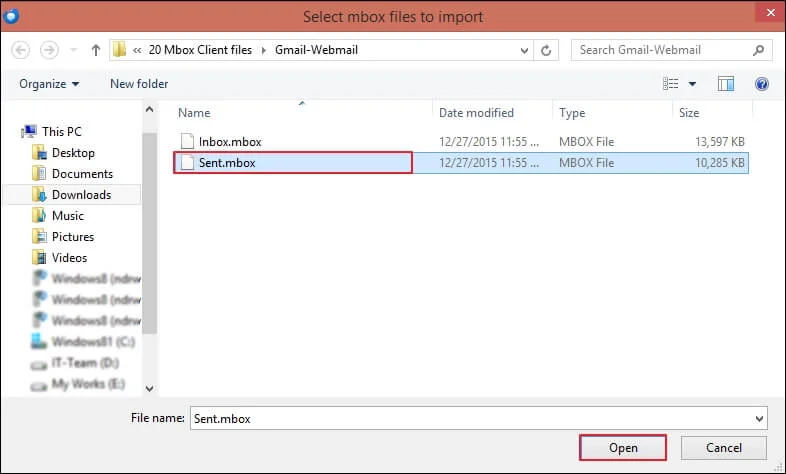786x474 pixels.
Task: Click the Cancel button
Action: pyautogui.click(x=723, y=447)
